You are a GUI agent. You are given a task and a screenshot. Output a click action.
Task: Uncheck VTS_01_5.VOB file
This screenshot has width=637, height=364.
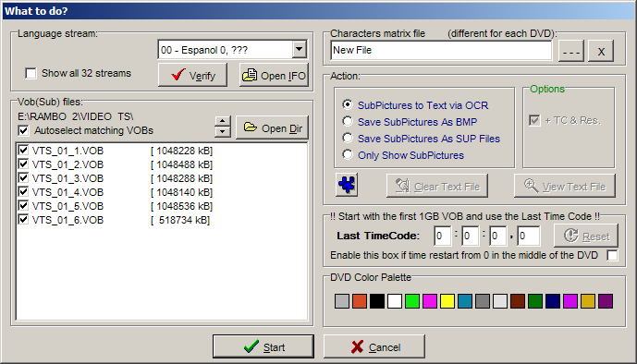pos(23,205)
